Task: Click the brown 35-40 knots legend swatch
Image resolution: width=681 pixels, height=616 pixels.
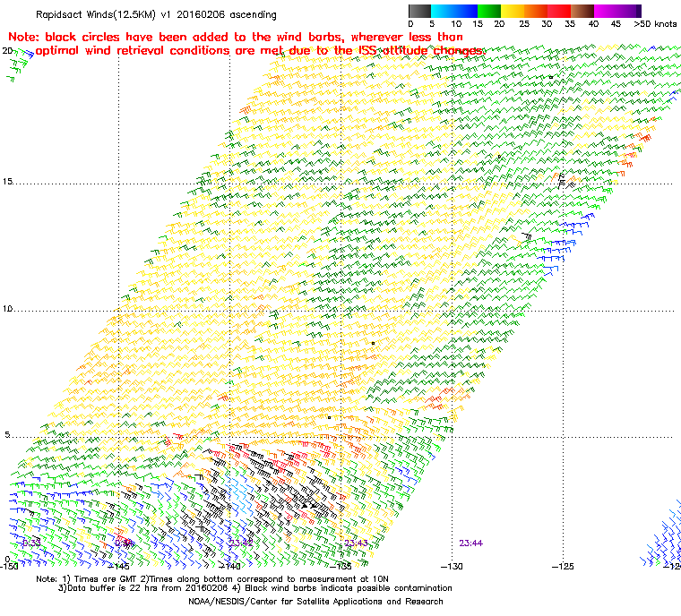Action: 582,11
